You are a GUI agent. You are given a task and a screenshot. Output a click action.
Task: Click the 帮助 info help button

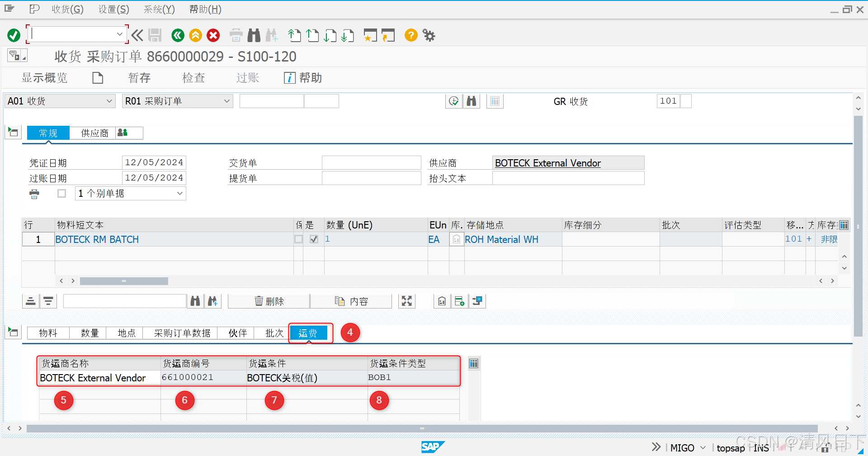(303, 78)
